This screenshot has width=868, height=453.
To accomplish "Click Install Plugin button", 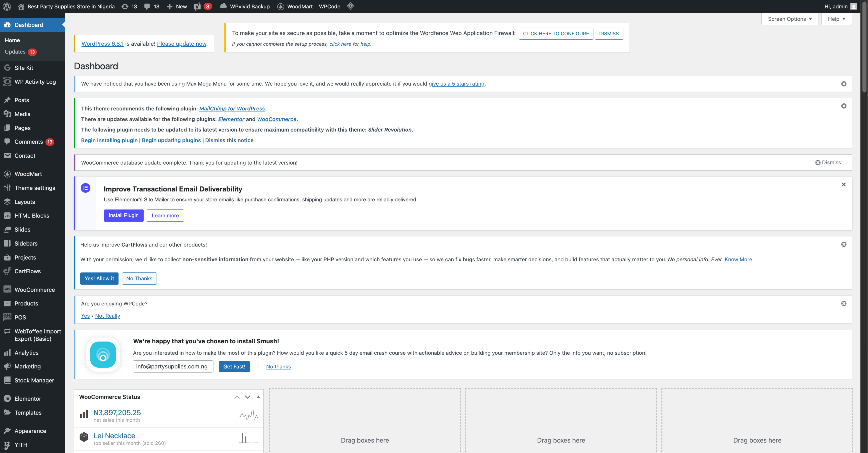I will point(124,215).
